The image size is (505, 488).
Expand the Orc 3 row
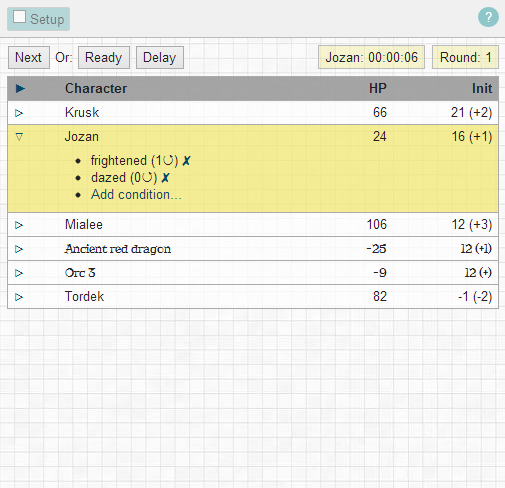(x=19, y=273)
